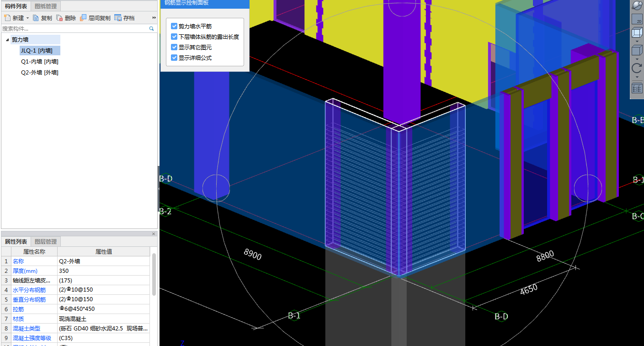Collapse the 剪力墙 tree node

[x=7, y=40]
